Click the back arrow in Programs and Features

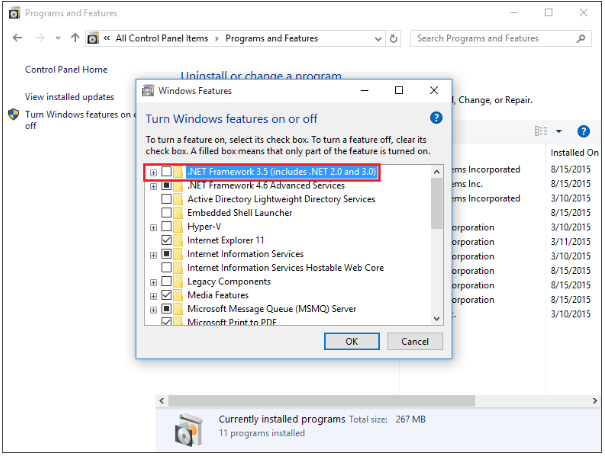coord(17,38)
